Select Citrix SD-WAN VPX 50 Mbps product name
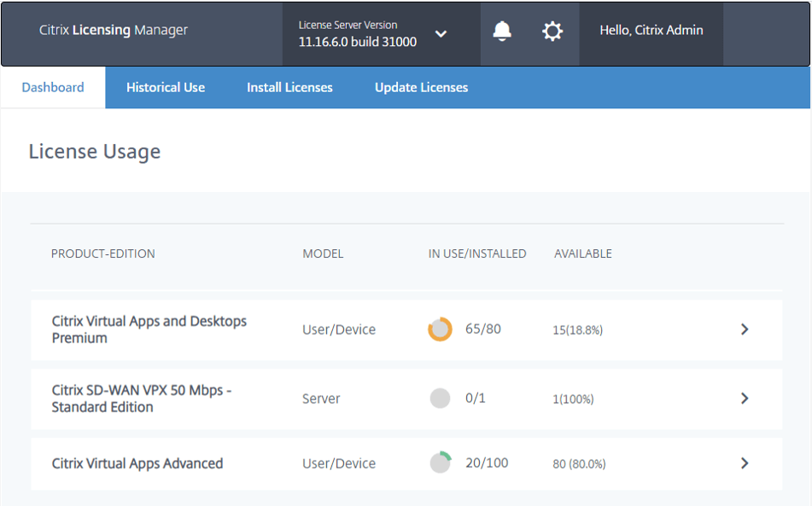This screenshot has height=506, width=812. click(x=142, y=398)
